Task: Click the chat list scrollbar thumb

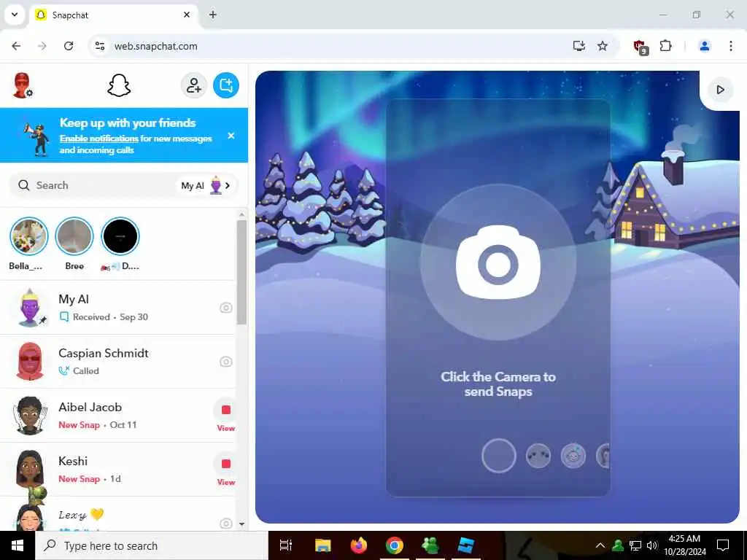Action: tap(241, 272)
